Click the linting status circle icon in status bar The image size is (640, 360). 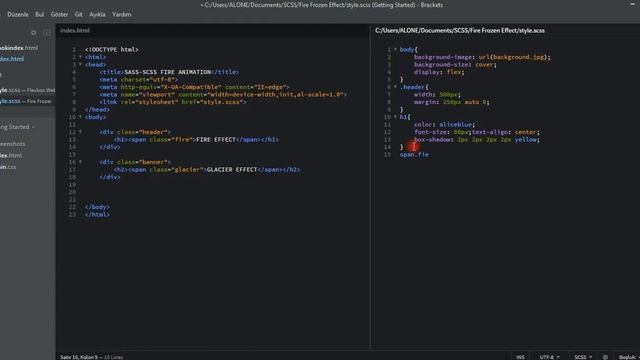point(605,357)
